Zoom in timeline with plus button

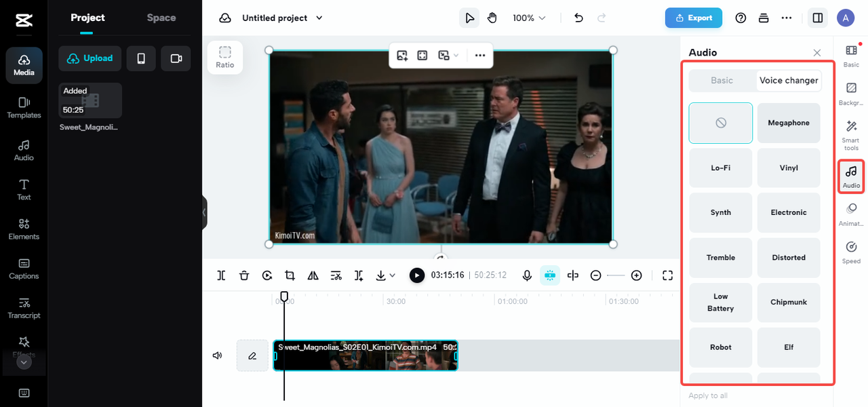click(x=636, y=275)
